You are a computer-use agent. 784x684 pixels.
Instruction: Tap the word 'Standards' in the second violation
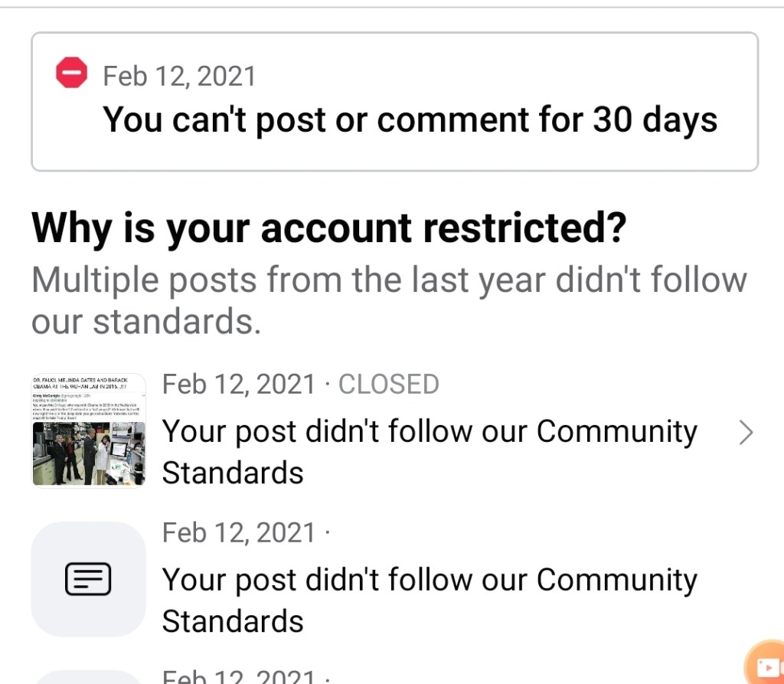click(x=233, y=621)
